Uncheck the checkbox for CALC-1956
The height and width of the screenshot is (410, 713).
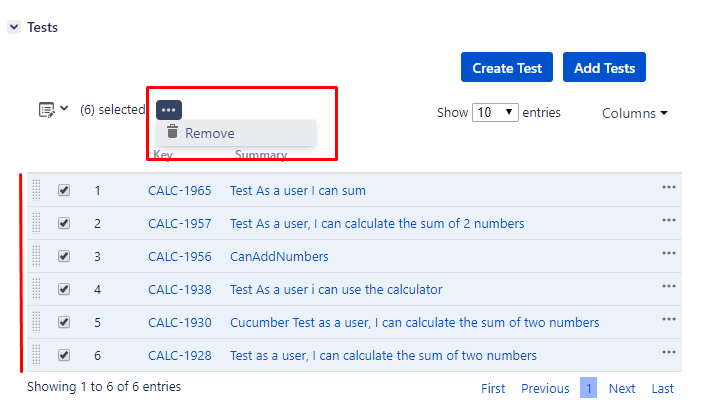(x=64, y=256)
